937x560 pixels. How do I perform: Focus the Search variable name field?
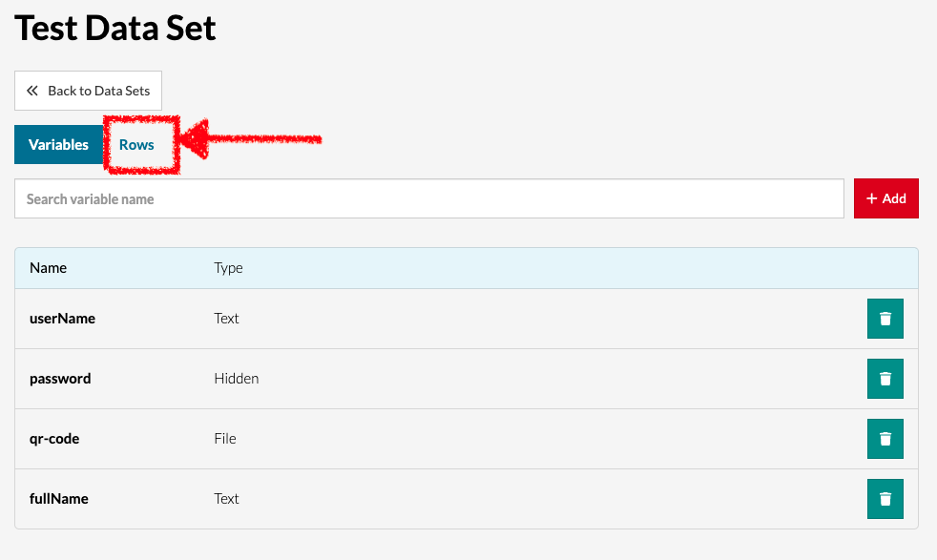428,198
